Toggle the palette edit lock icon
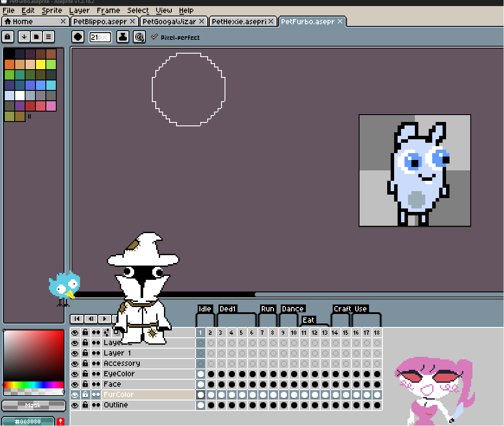The height and width of the screenshot is (426, 504). click(x=8, y=37)
